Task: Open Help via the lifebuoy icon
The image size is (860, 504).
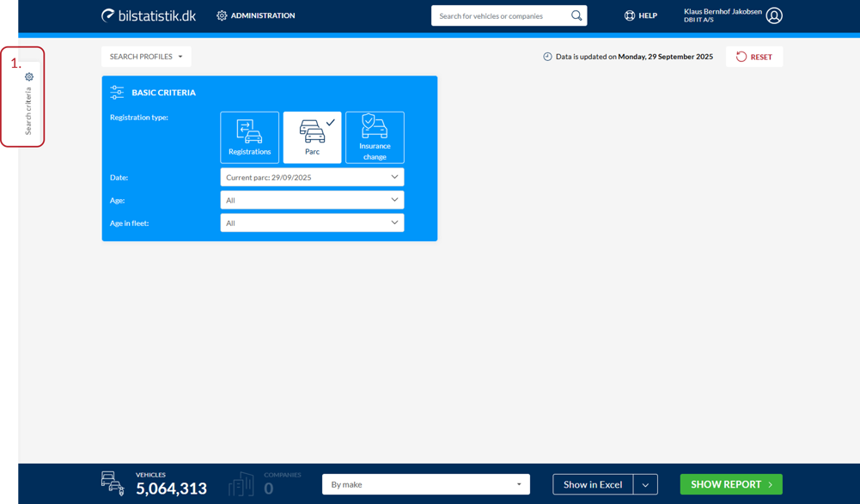Action: pos(630,15)
